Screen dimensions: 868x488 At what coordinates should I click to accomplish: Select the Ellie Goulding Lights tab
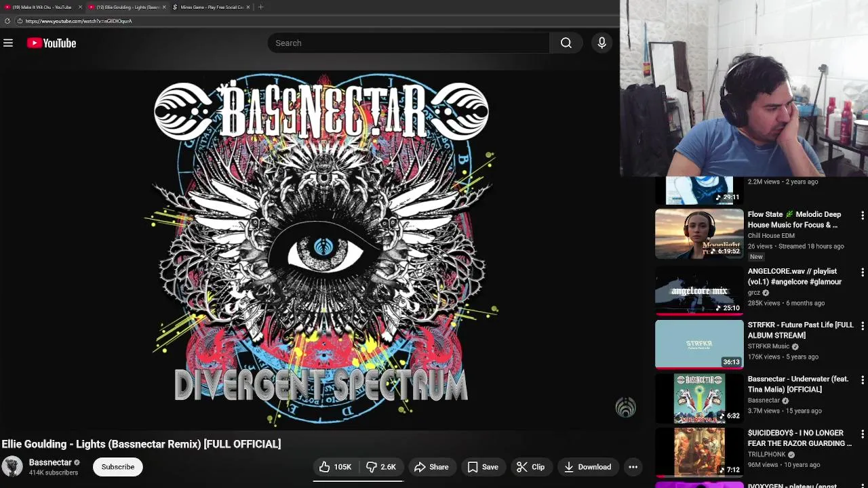click(127, 7)
